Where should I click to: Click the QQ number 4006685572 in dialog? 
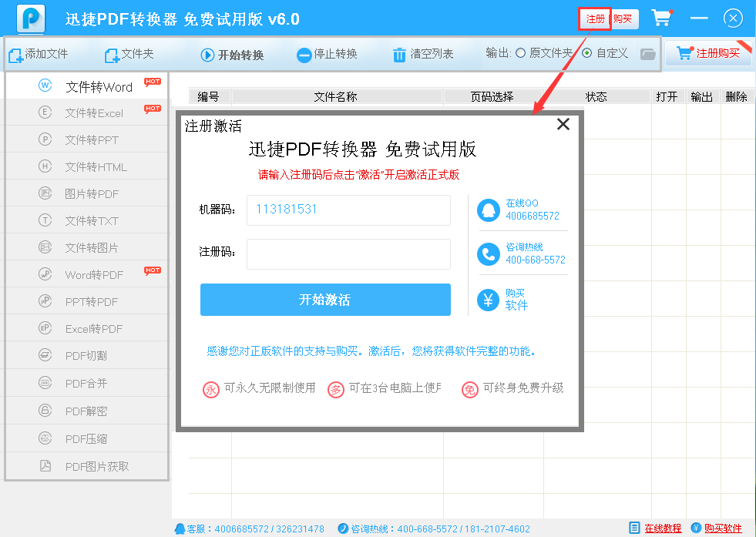(x=533, y=216)
